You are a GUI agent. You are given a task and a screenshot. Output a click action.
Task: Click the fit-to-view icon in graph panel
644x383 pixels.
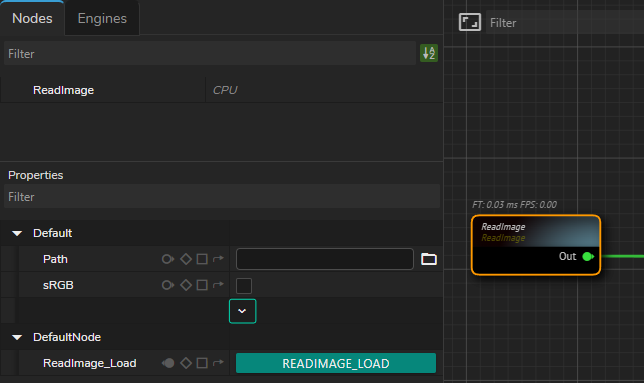click(469, 22)
